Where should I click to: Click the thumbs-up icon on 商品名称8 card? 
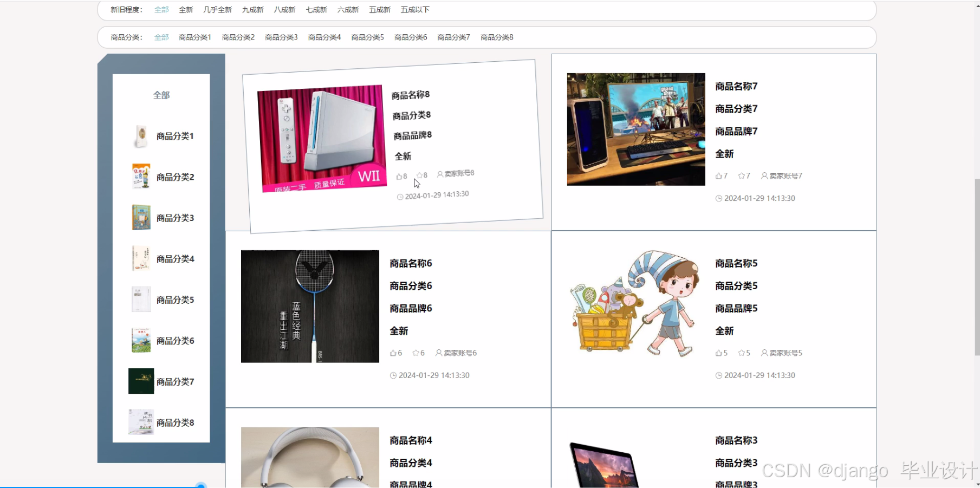399,177
